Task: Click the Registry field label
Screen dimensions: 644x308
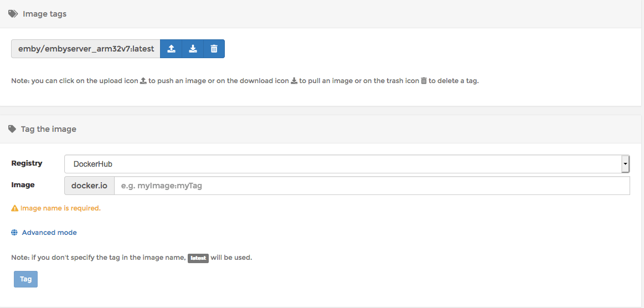Action: click(x=27, y=163)
